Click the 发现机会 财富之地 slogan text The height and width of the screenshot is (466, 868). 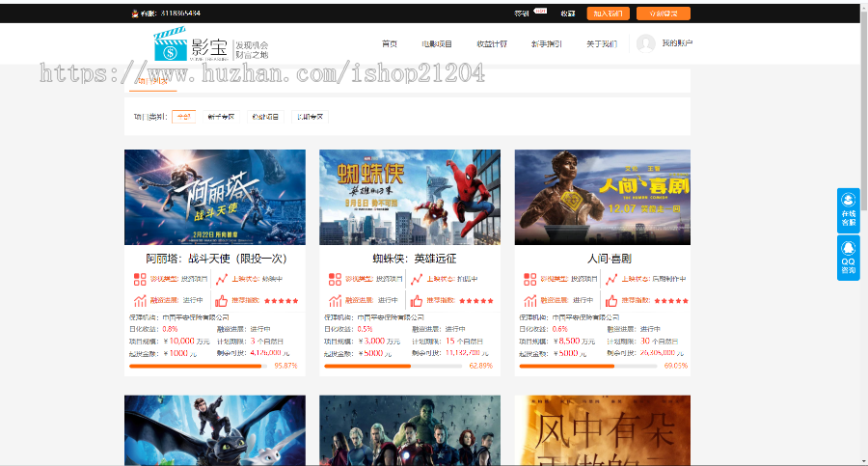(252, 50)
